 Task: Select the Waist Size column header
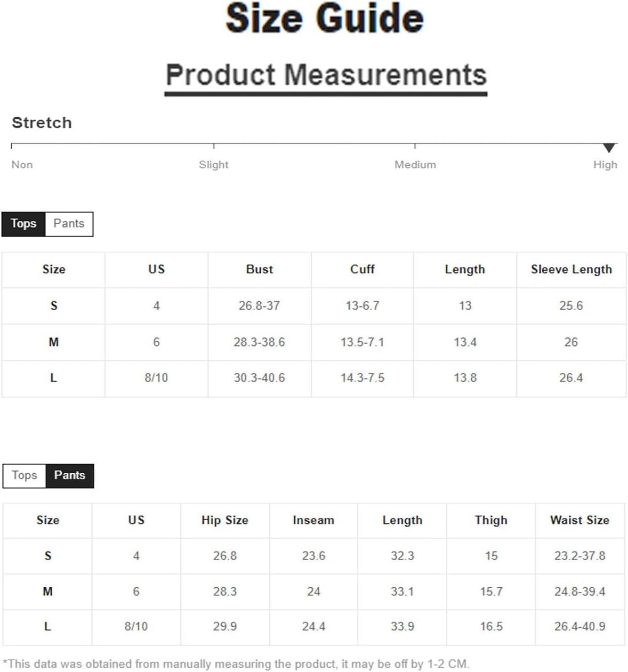point(579,521)
